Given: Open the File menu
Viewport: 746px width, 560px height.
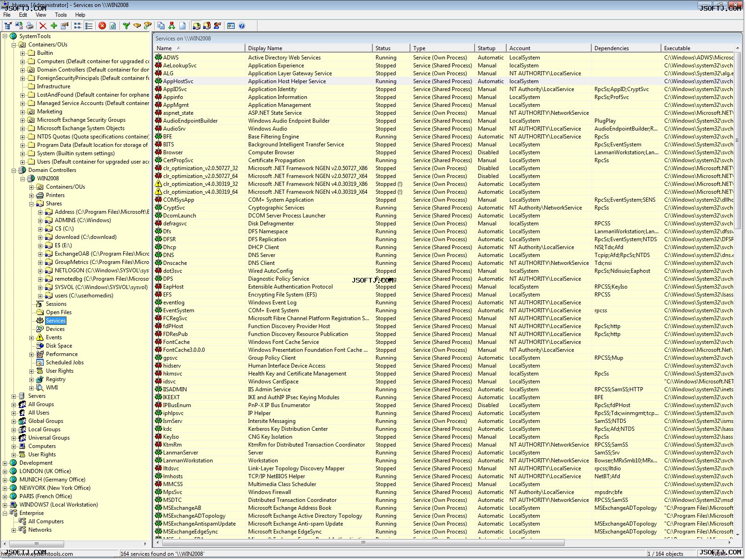Looking at the screenshot, I should [x=7, y=15].
